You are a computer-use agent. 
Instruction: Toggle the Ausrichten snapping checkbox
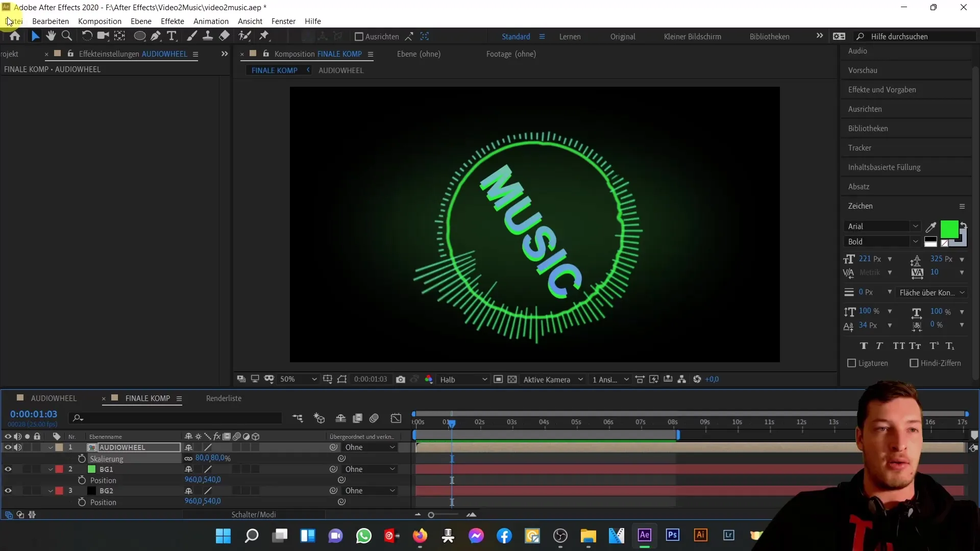(359, 37)
